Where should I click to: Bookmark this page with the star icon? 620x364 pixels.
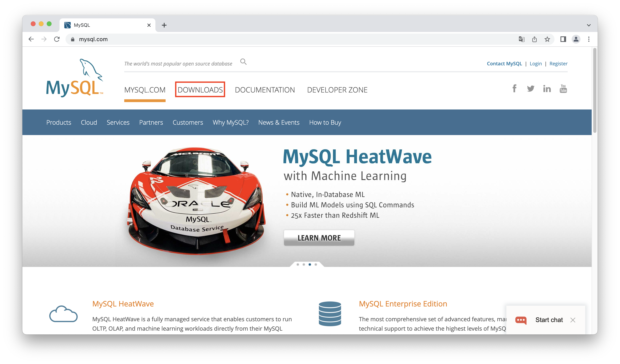[547, 39]
